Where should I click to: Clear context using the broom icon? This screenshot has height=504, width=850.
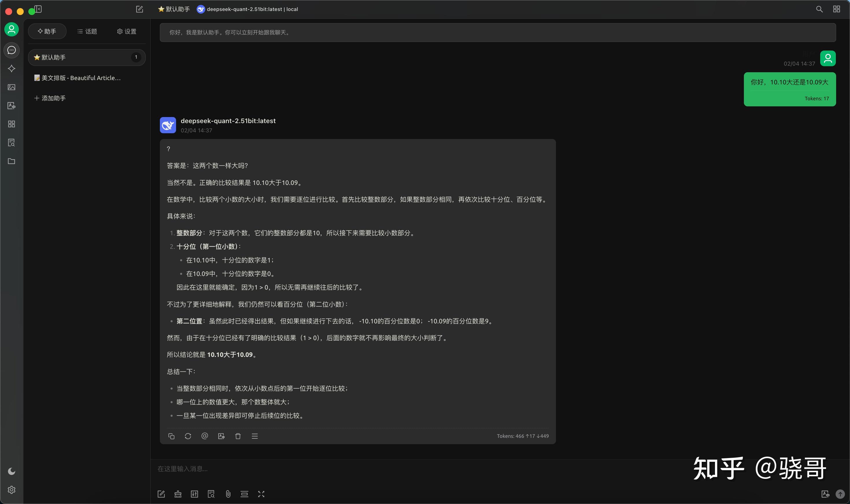point(178,494)
